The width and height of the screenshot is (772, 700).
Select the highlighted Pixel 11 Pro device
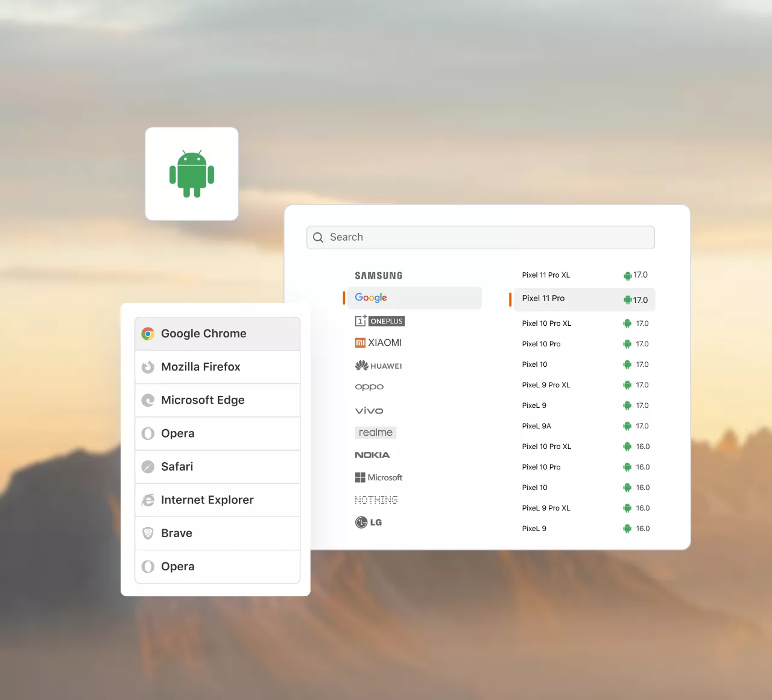click(584, 299)
